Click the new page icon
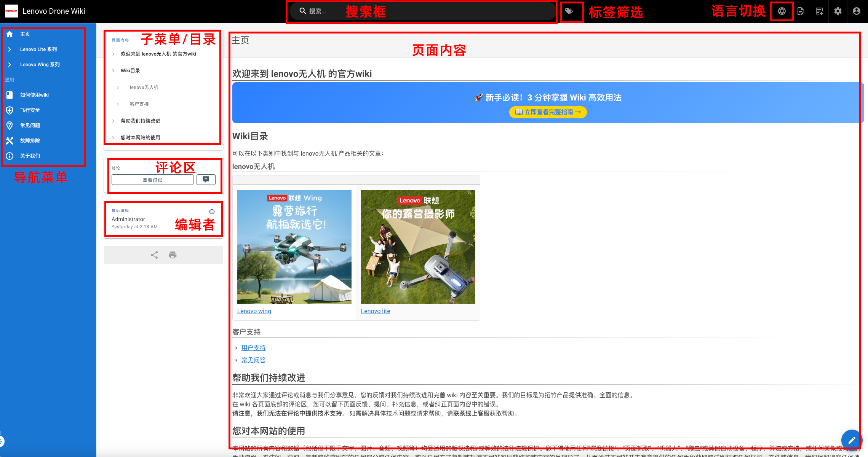The image size is (868, 457). 819,11
